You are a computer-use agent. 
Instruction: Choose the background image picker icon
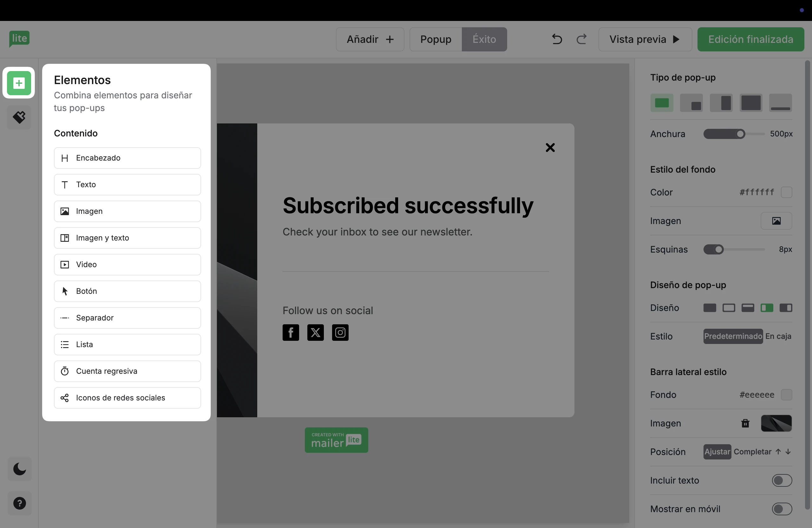(x=776, y=221)
